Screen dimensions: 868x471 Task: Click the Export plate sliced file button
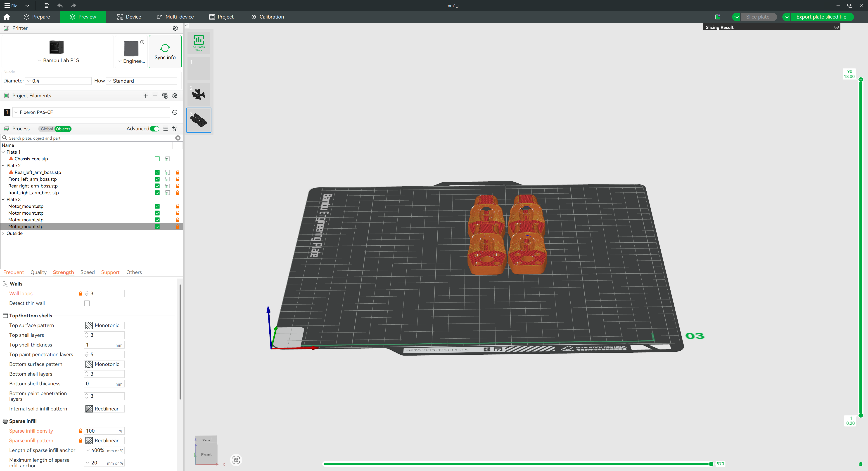click(x=821, y=16)
